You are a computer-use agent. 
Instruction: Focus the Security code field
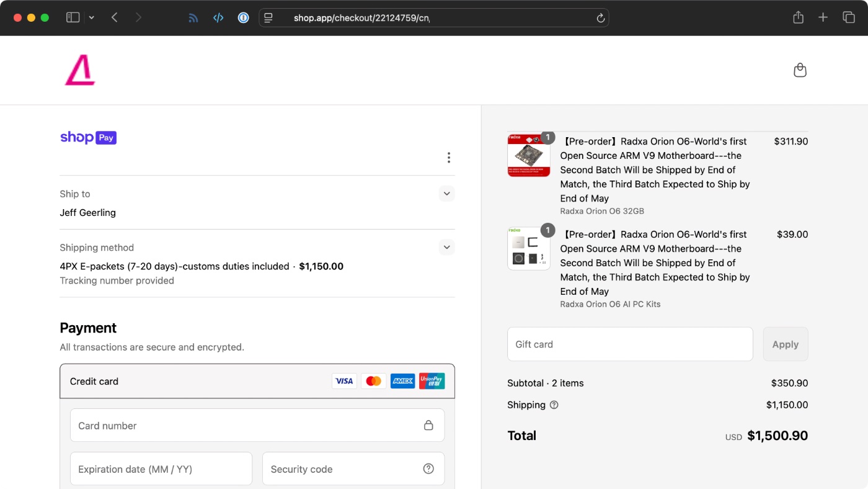(353, 469)
